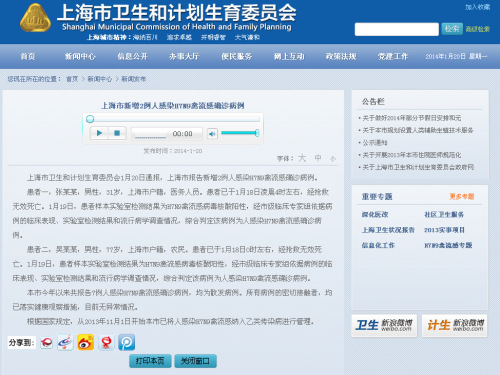The width and height of the screenshot is (500, 375).
Task: Go to 新闻发布 in the breadcrumb
Action: 133,79
